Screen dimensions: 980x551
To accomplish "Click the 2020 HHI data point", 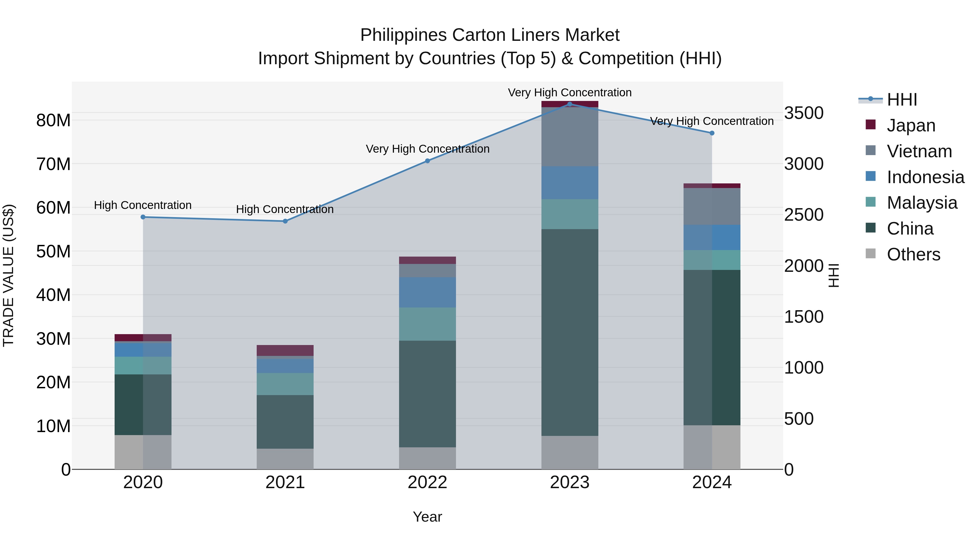I will (x=143, y=217).
